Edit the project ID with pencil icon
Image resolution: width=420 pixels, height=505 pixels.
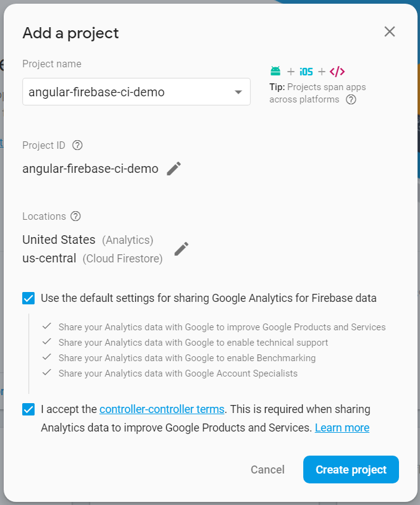(174, 169)
